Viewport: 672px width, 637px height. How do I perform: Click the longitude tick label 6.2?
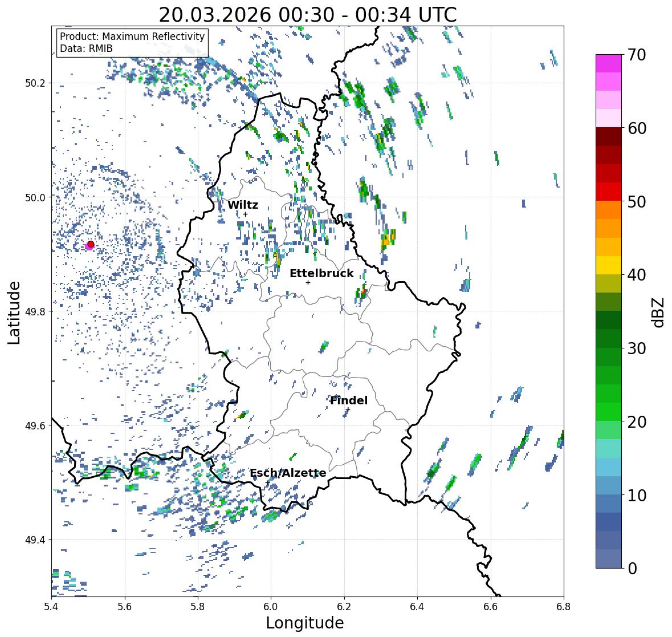[344, 606]
